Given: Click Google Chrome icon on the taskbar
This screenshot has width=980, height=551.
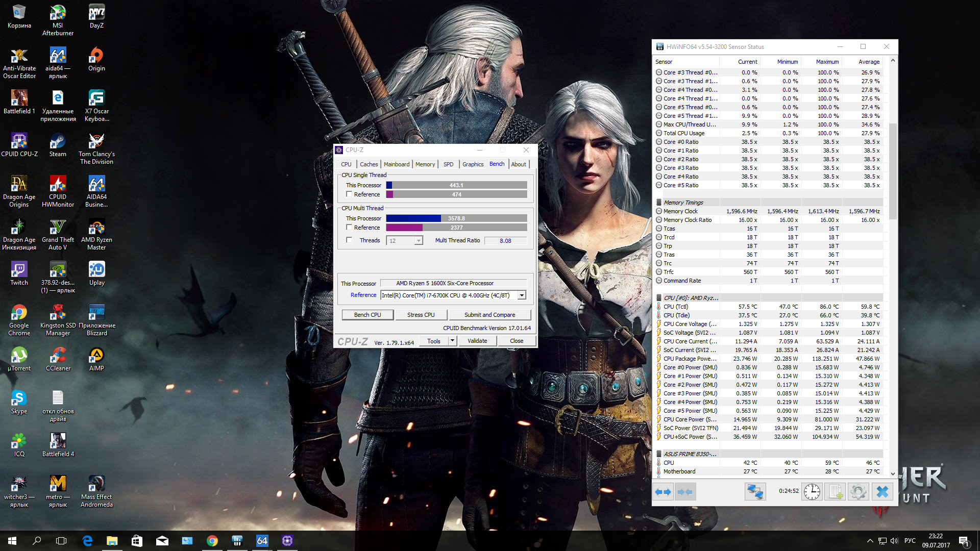Looking at the screenshot, I should (212, 541).
